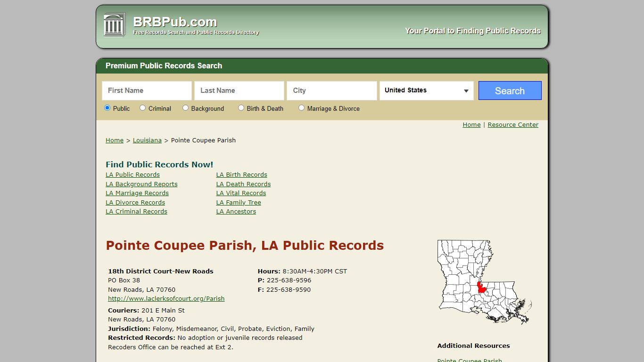Click the Premium Public Records Search header
This screenshot has width=644, height=362.
pos(164,66)
